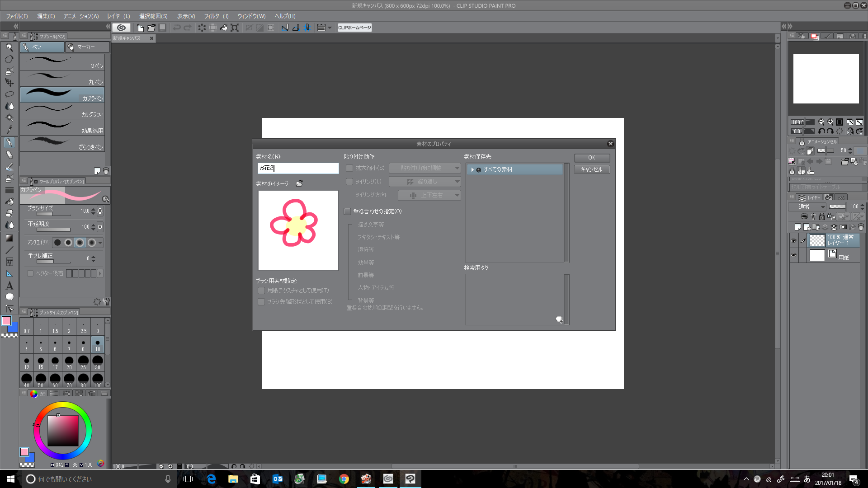
Task: Select the balloon tool in toolbar
Action: tap(9, 297)
